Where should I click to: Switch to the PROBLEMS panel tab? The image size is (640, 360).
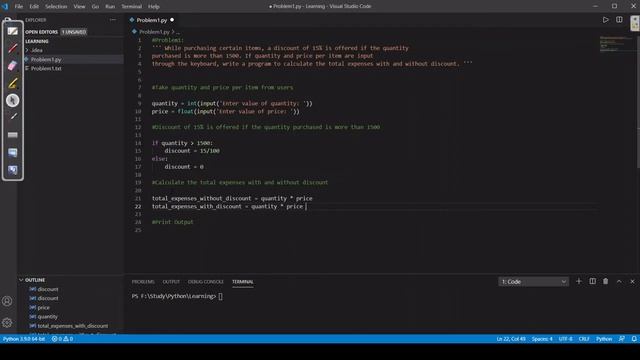pyautogui.click(x=143, y=282)
